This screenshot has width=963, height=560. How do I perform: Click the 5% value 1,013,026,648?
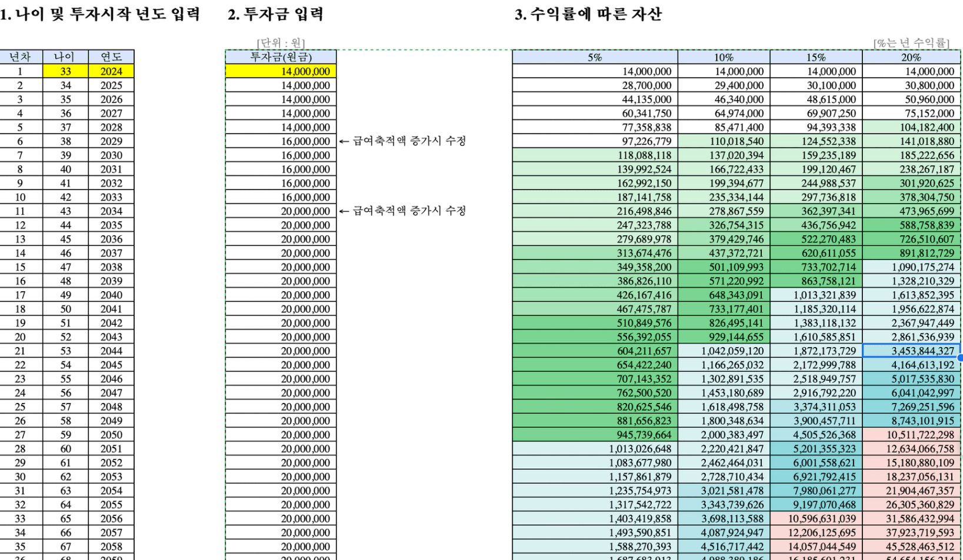pos(595,449)
